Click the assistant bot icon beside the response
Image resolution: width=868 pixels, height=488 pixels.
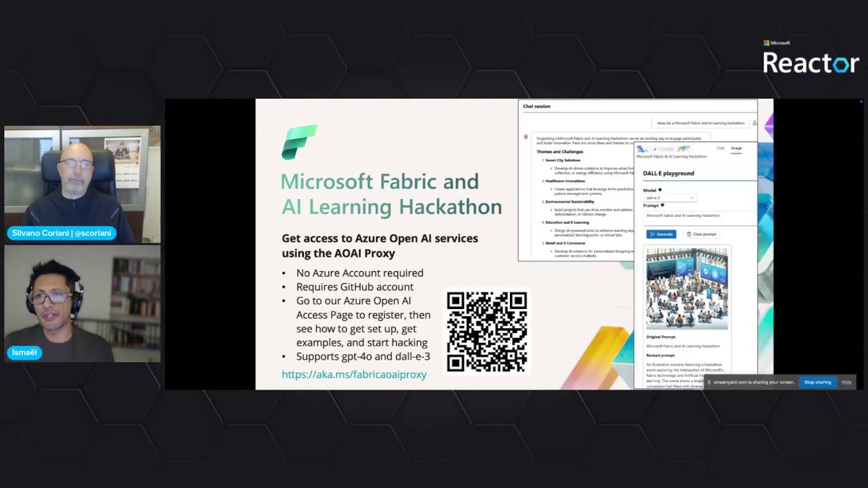tap(526, 137)
